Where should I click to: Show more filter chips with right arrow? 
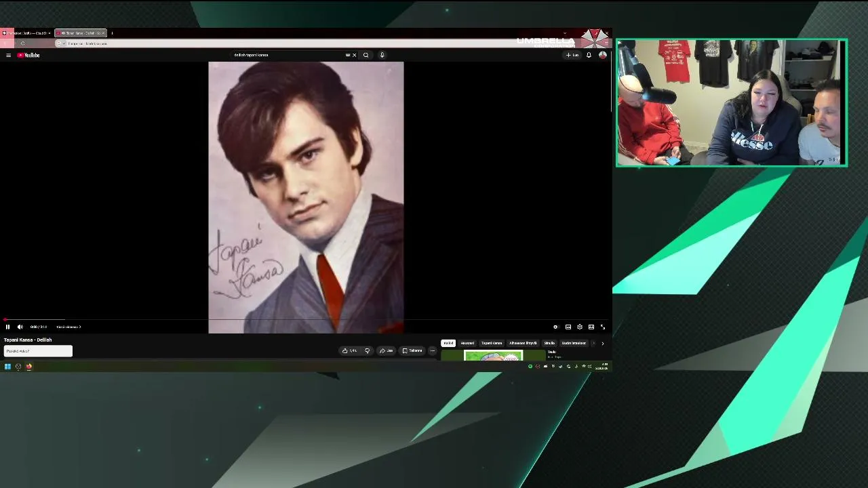pyautogui.click(x=602, y=343)
